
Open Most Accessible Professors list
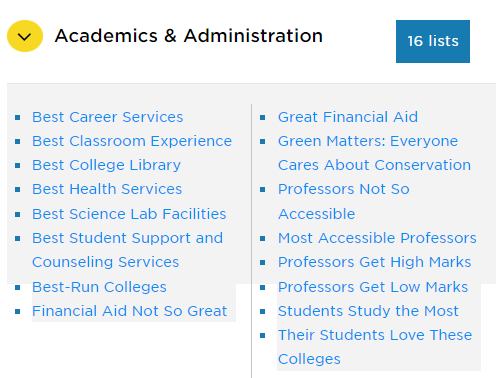pyautogui.click(x=377, y=238)
